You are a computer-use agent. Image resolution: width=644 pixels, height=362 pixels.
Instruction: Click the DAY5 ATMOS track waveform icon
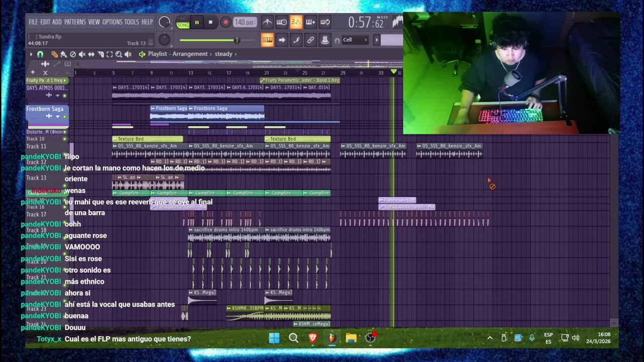(49, 95)
